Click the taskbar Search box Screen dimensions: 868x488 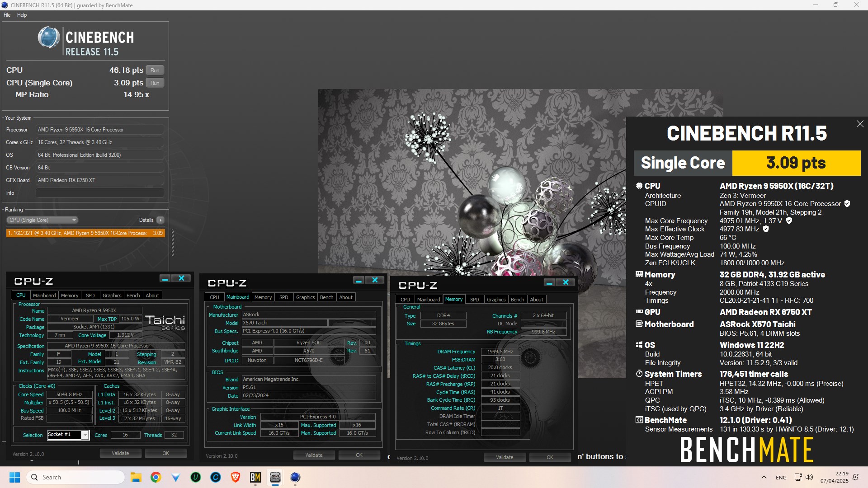tap(75, 477)
